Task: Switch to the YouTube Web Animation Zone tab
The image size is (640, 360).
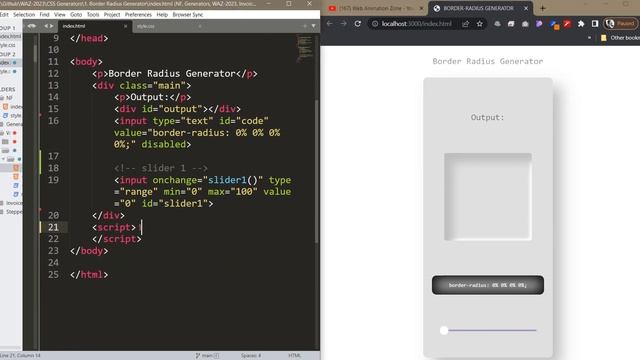Action: [376, 8]
